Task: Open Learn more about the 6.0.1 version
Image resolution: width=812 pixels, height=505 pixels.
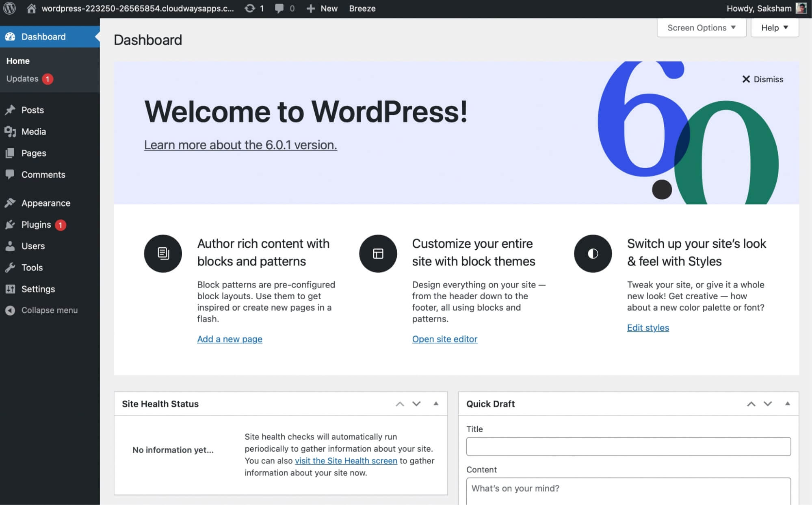Action: point(240,145)
